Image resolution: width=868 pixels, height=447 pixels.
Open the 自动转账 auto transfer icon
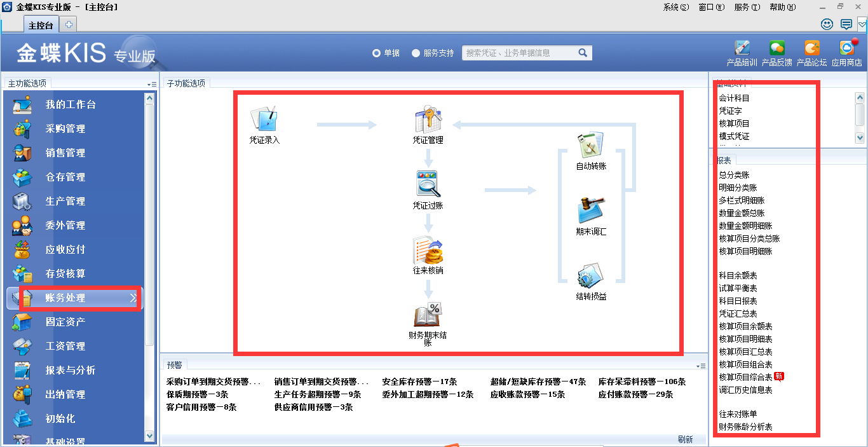click(591, 146)
